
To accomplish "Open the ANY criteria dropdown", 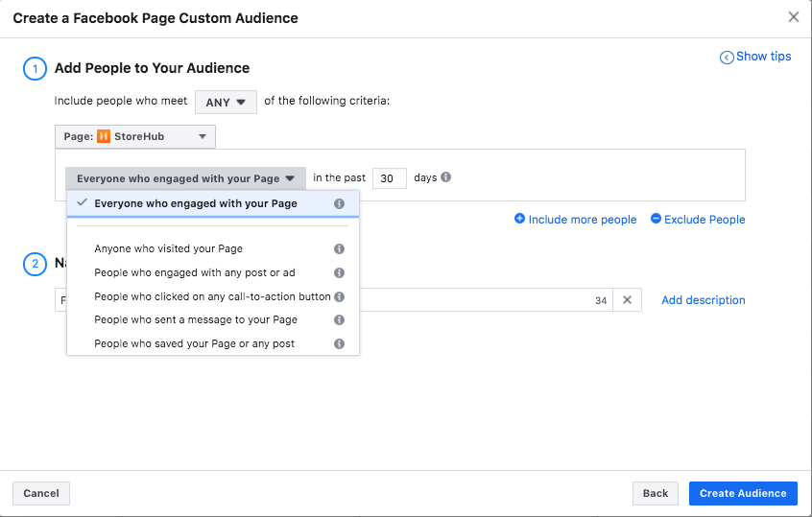I will [226, 102].
